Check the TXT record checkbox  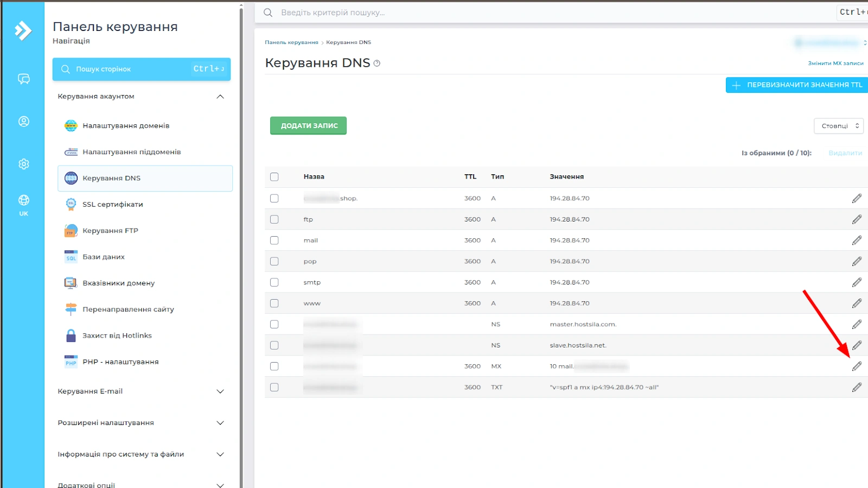[x=275, y=388]
